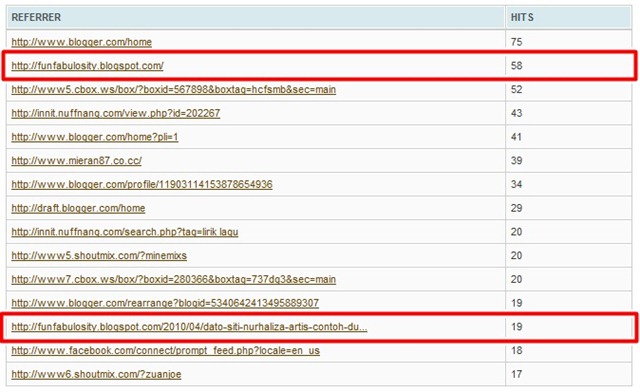Follow innit.nuffnang.com view.php?id=202267 link
Screen dimensions: 640x392
[x=116, y=113]
